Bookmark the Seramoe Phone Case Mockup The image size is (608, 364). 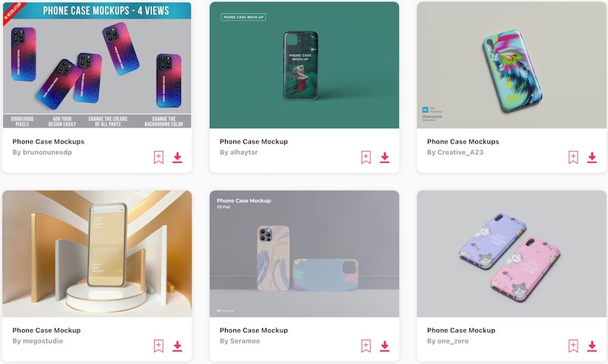tap(366, 346)
